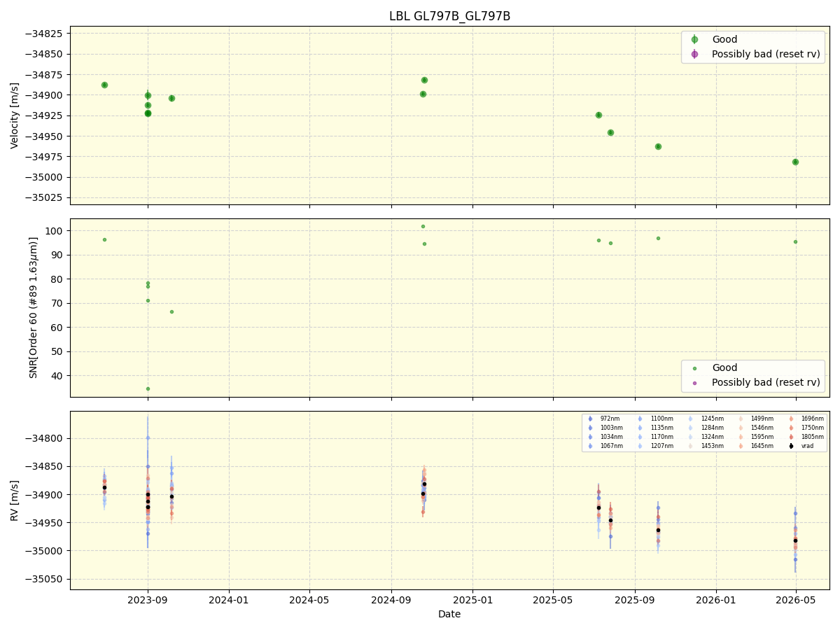Click the 2025-01 date tick label

(x=472, y=600)
